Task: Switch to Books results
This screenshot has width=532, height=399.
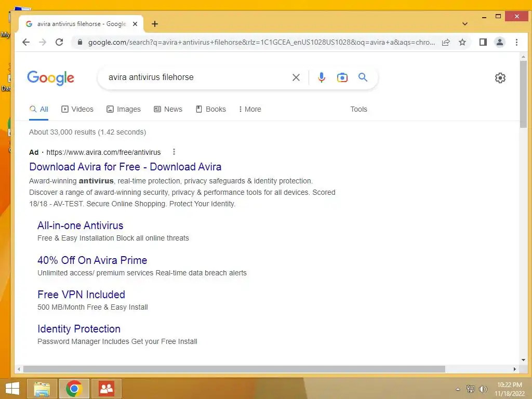Action: (x=211, y=109)
